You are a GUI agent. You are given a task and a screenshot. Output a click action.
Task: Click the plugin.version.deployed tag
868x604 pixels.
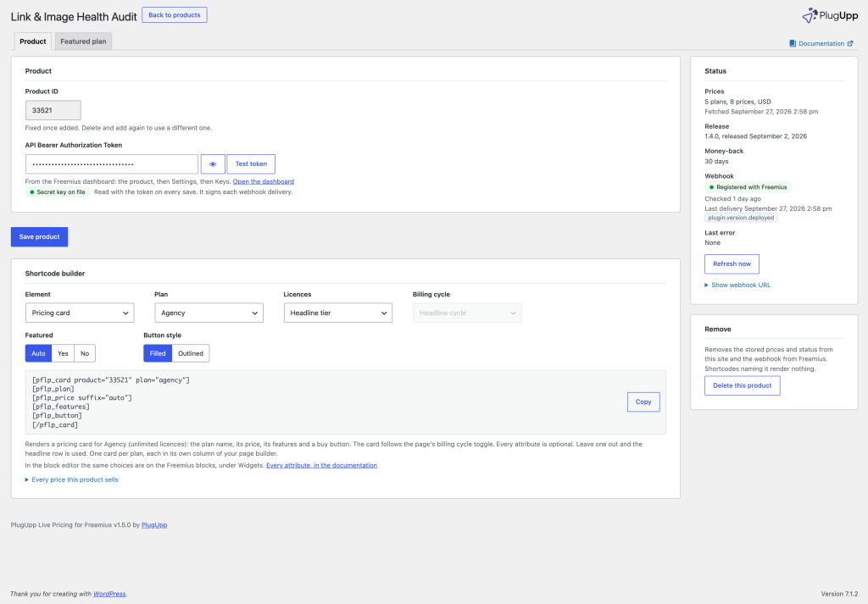tap(741, 218)
